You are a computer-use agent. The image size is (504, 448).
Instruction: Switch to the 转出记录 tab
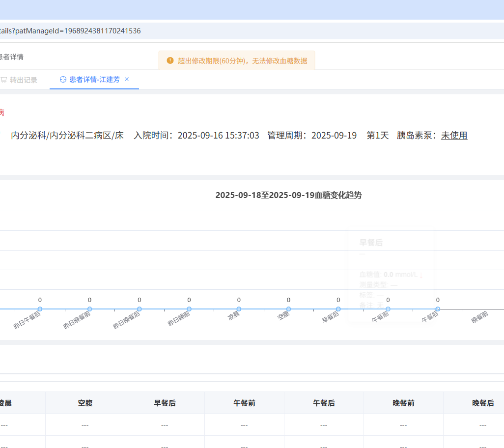[x=19, y=80]
